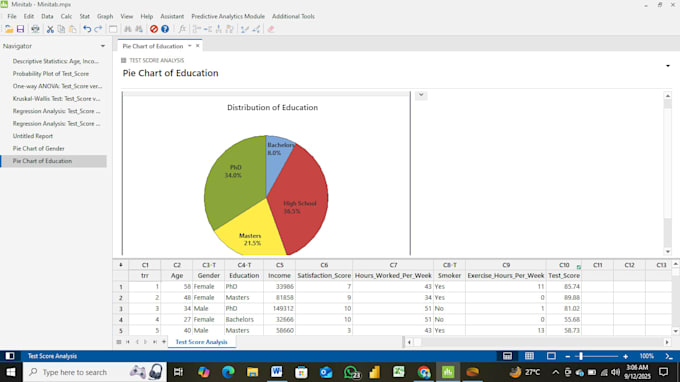This screenshot has height=382, width=680.
Task: Select the Test Score Analysis worksheet tab
Action: point(201,342)
